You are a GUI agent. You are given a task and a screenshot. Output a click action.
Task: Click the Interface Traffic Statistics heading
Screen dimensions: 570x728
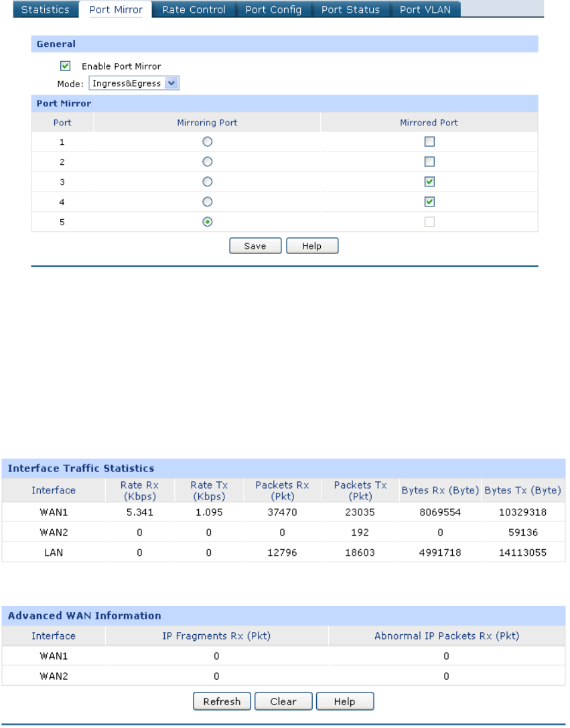tap(80, 468)
